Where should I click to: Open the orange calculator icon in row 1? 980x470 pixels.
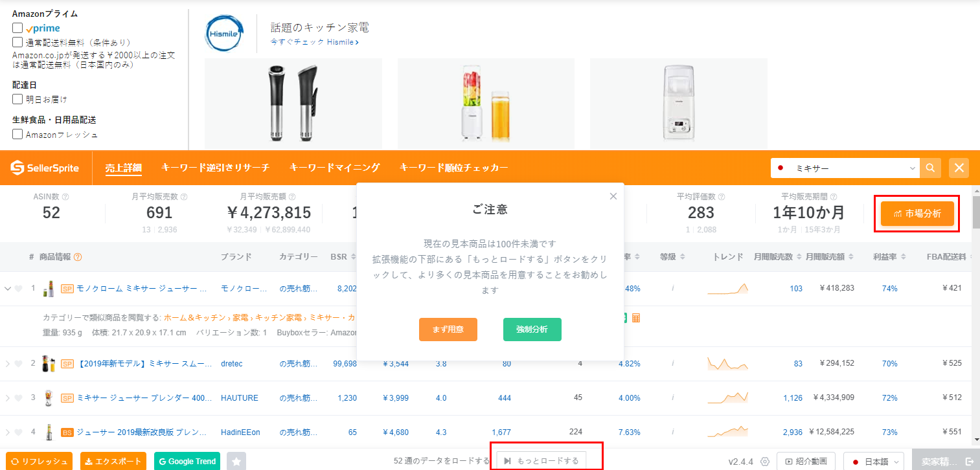coord(636,318)
